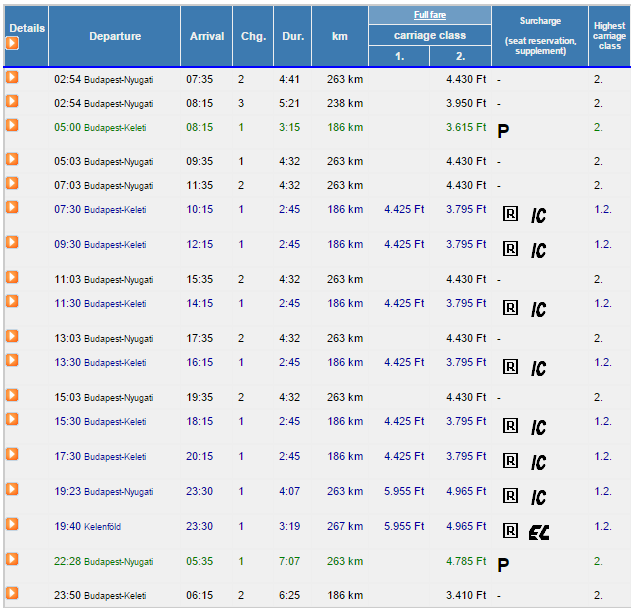Click reservation R icon on 11:30 row
The width and height of the screenshot is (631, 608).
pyautogui.click(x=510, y=308)
